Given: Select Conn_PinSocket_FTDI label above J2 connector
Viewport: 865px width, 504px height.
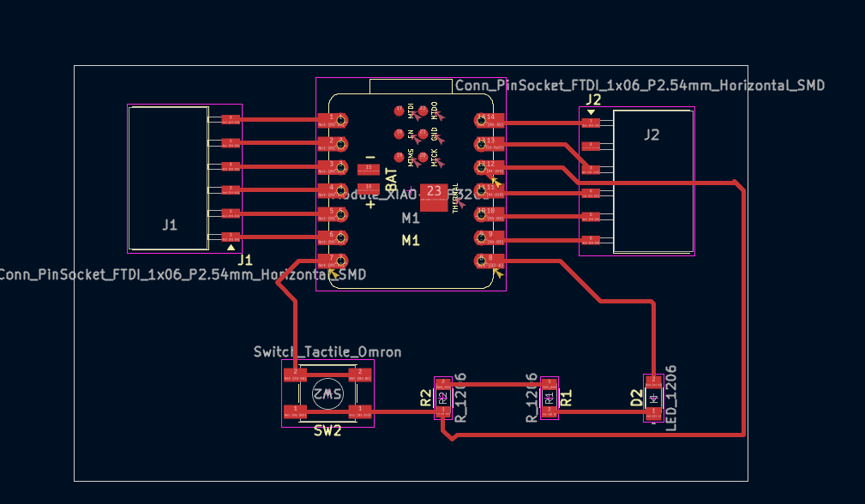Looking at the screenshot, I should pos(640,86).
